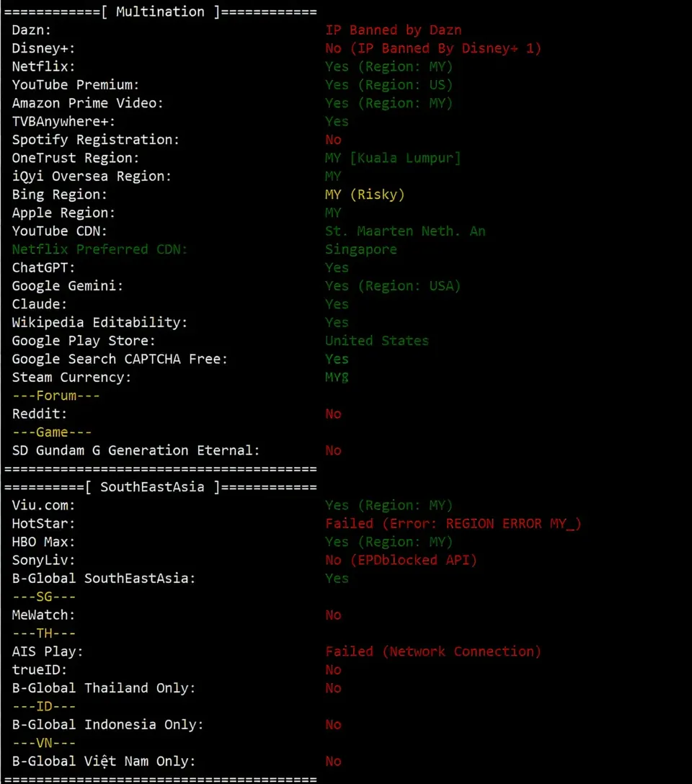The image size is (692, 784).
Task: Select the 'Claude:' label
Action: click(40, 304)
